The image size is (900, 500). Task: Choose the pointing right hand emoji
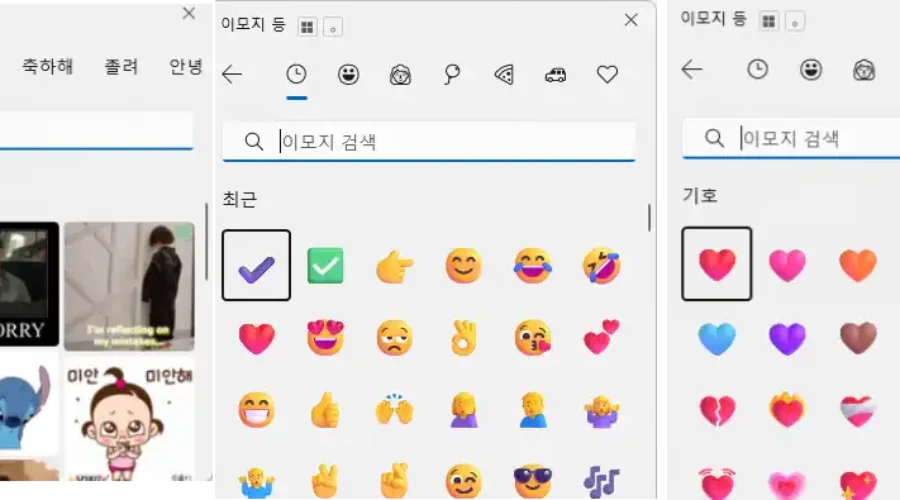[x=394, y=266]
